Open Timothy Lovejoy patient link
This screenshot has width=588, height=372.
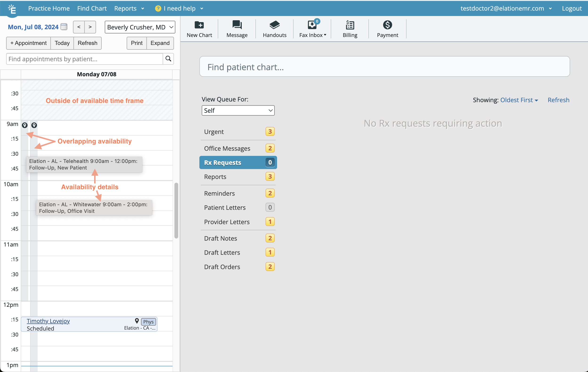[x=48, y=321]
